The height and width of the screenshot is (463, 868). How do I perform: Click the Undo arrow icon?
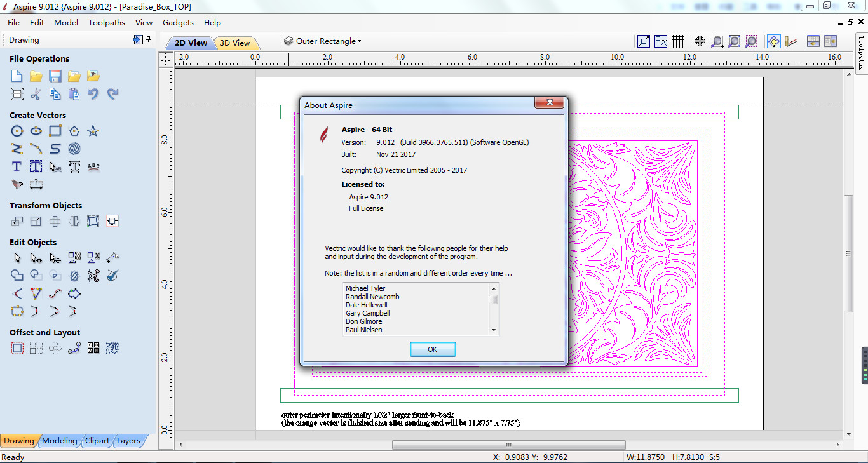click(x=93, y=94)
